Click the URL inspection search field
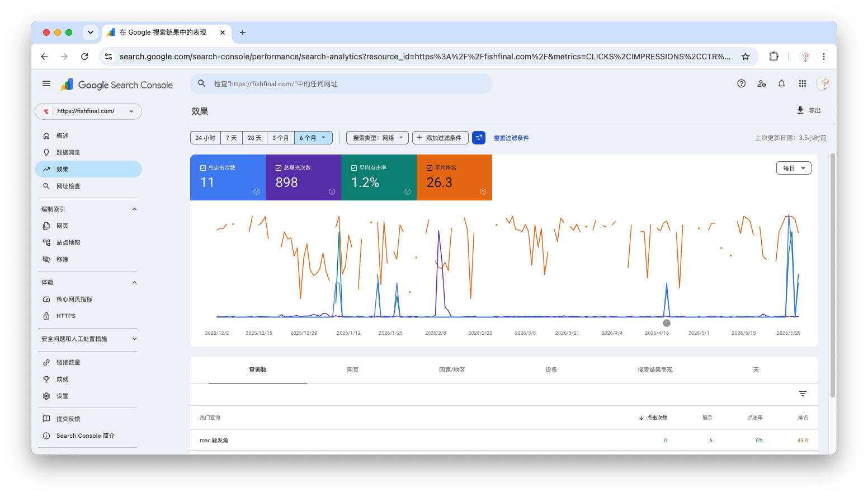Screen dimensions: 868x496 coord(341,84)
